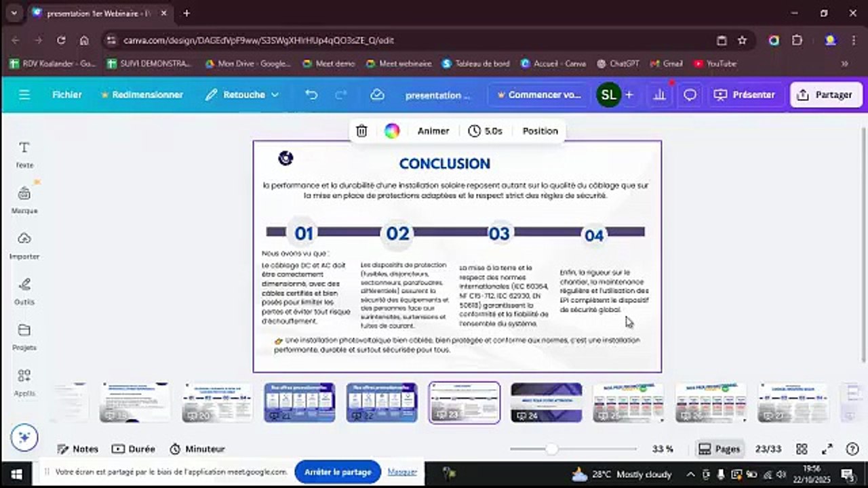Click the undo arrow
The image size is (868, 488).
click(x=311, y=95)
